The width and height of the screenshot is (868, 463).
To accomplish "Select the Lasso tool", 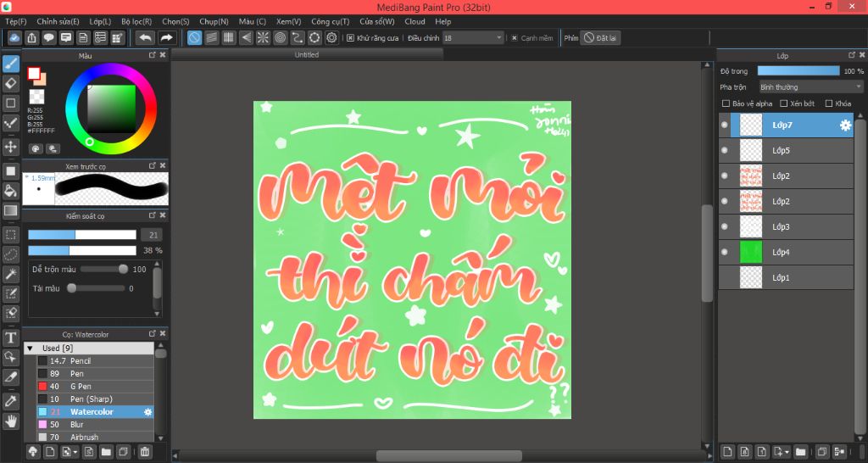I will coord(10,254).
